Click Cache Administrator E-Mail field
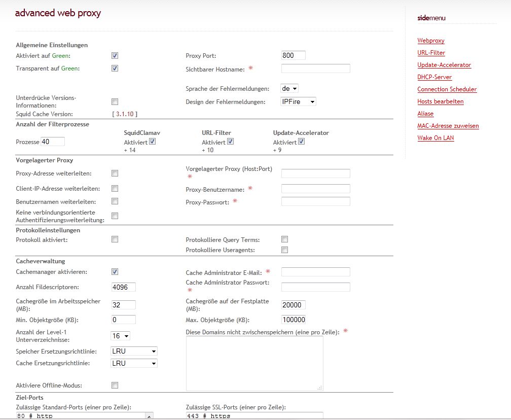This screenshot has height=420, width=511. [x=316, y=272]
